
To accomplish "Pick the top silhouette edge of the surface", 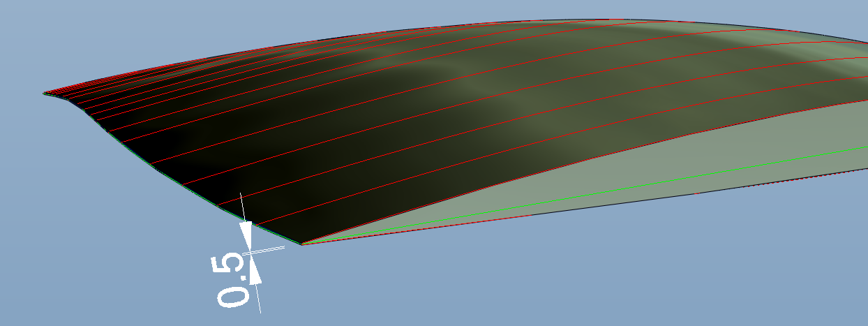I will tap(419, 29).
